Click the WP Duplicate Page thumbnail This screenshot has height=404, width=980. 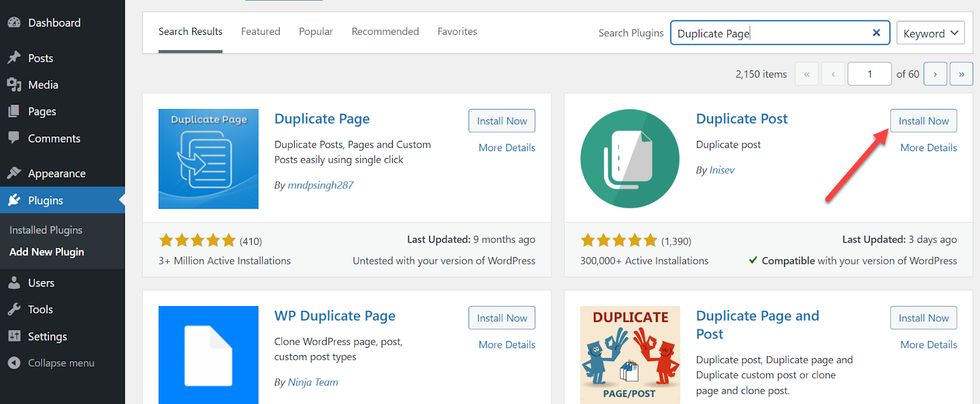(208, 355)
